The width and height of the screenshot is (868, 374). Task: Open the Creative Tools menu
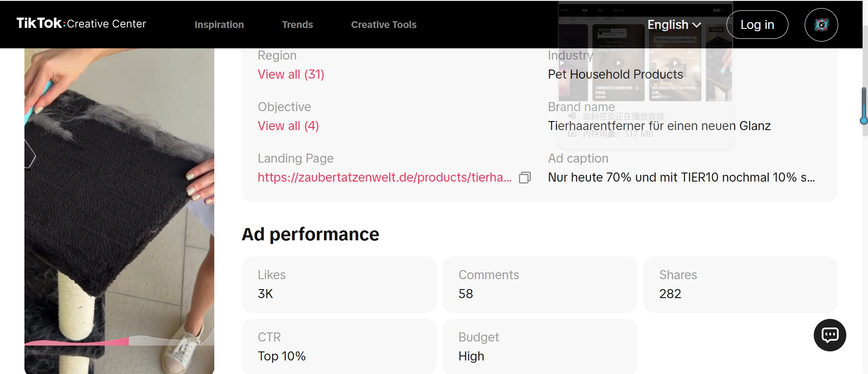click(x=384, y=25)
